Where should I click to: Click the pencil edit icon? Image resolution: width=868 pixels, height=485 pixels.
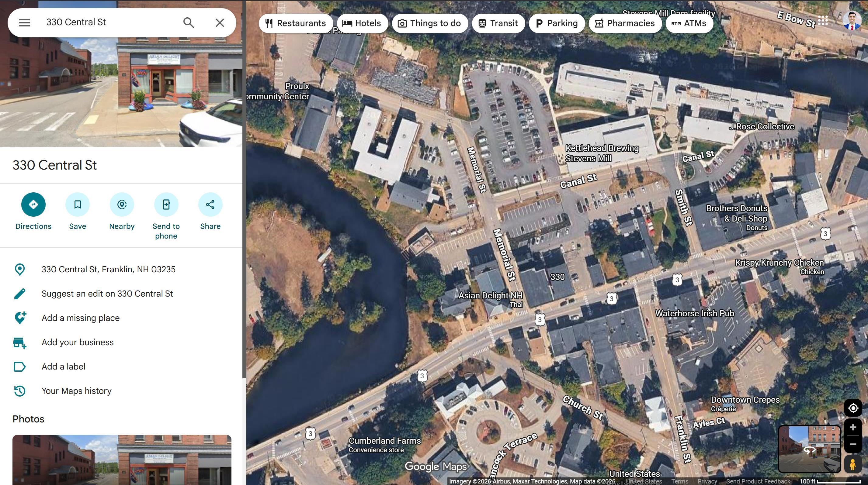click(x=20, y=294)
